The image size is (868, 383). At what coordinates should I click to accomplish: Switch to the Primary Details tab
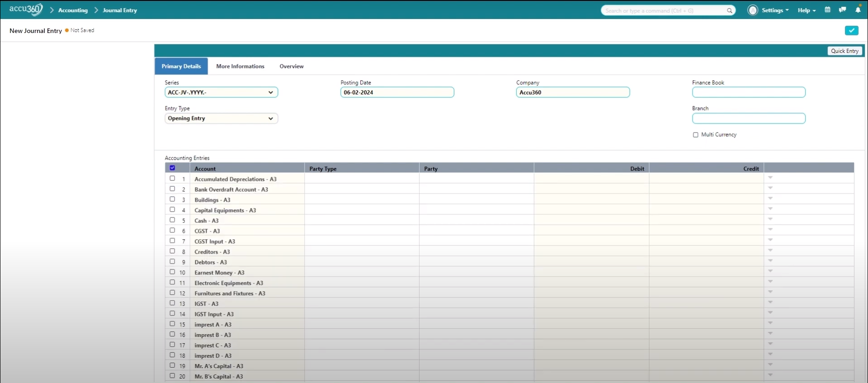pos(181,66)
